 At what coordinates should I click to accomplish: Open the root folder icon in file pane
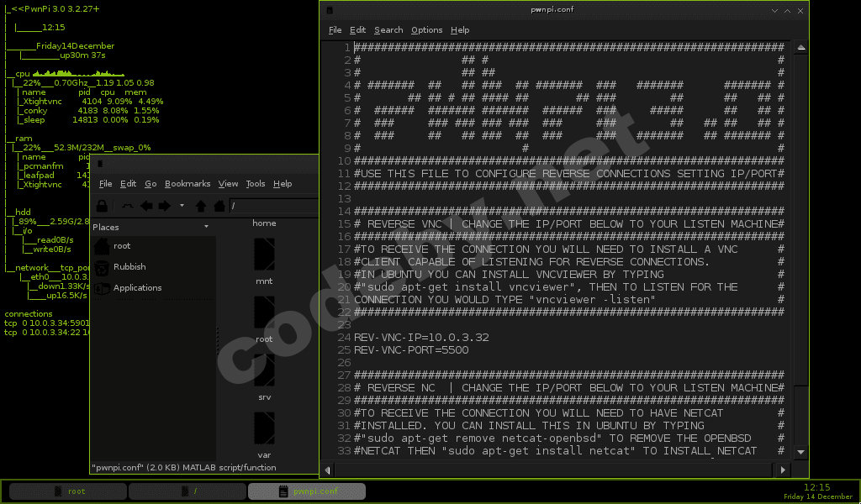tap(264, 312)
